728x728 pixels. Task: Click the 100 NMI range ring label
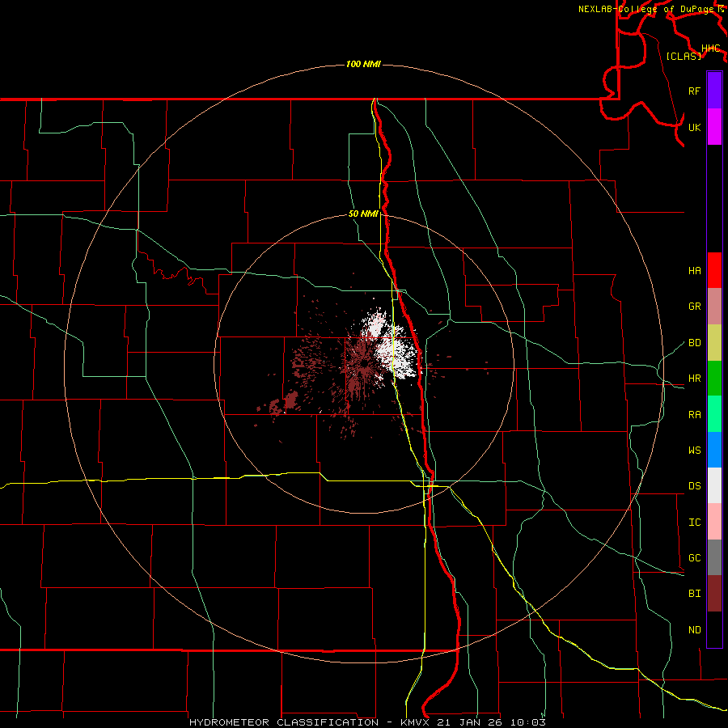tap(363, 64)
